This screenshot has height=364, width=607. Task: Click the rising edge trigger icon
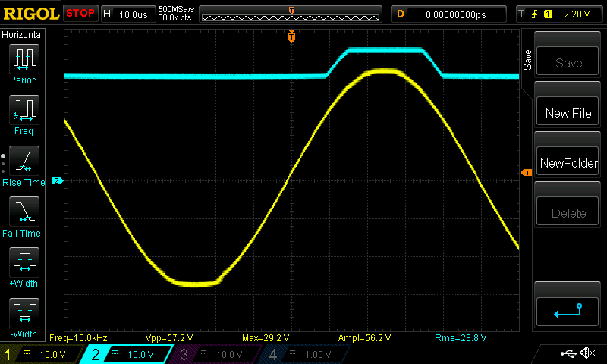(535, 14)
